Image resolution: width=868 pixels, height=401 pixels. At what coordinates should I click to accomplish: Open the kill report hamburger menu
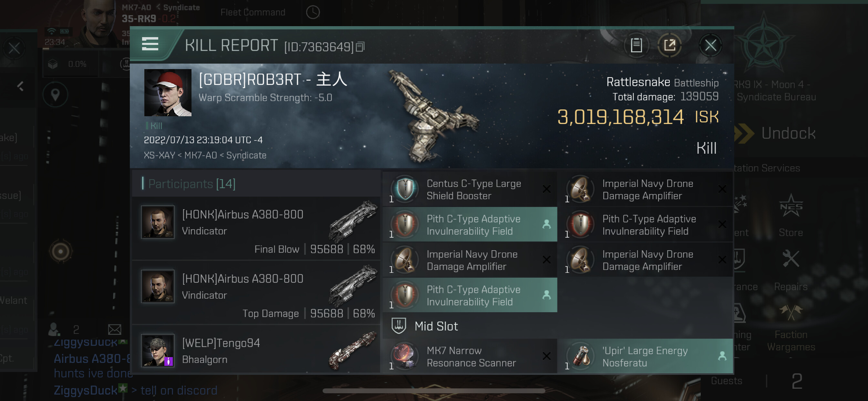point(150,44)
